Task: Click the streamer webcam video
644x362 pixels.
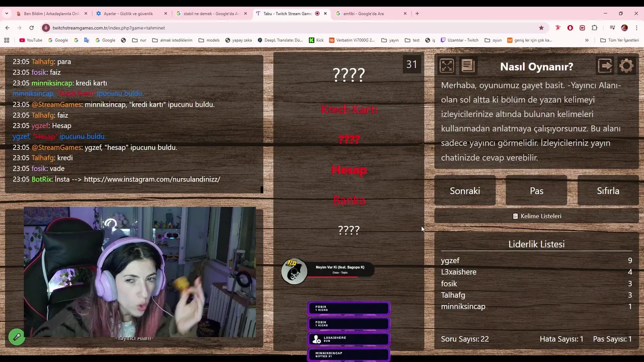Action: click(140, 272)
